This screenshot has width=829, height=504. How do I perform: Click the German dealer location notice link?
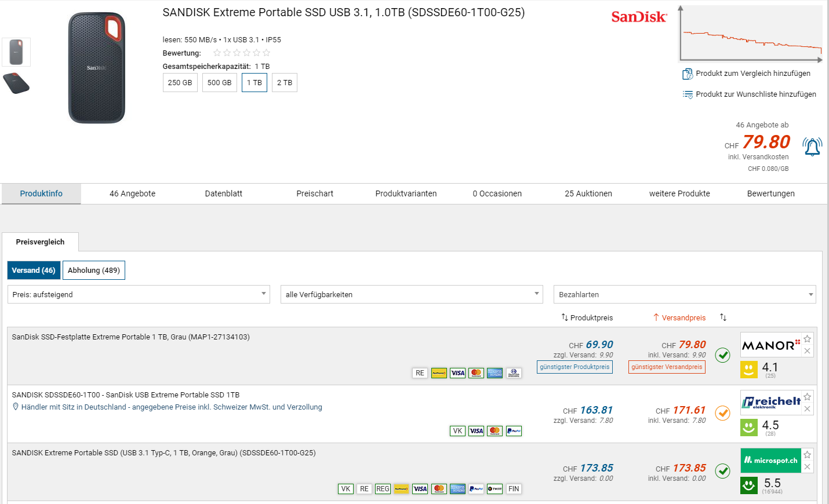point(172,407)
